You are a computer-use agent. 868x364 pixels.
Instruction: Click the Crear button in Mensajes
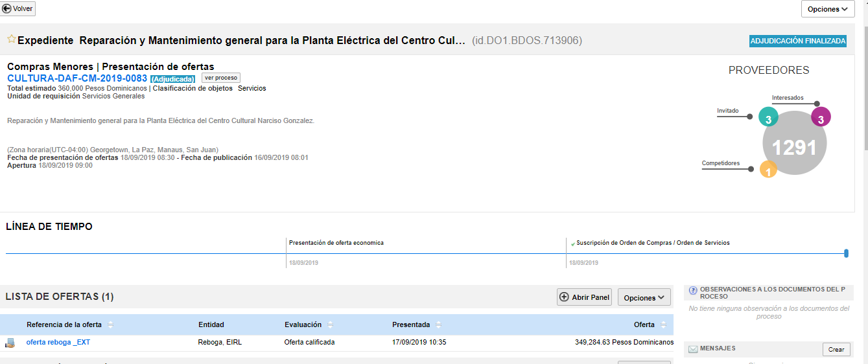[x=836, y=349]
